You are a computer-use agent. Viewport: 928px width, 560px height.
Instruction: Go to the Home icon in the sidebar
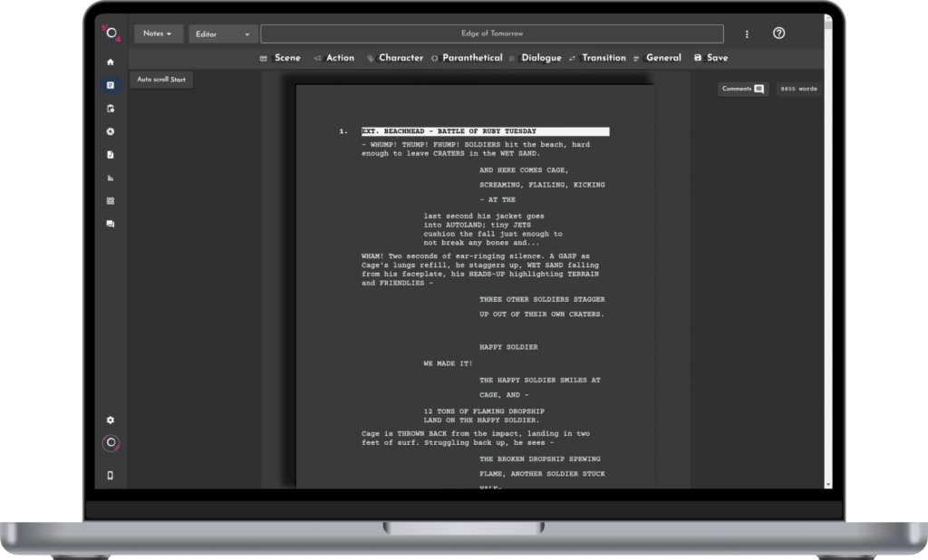110,63
